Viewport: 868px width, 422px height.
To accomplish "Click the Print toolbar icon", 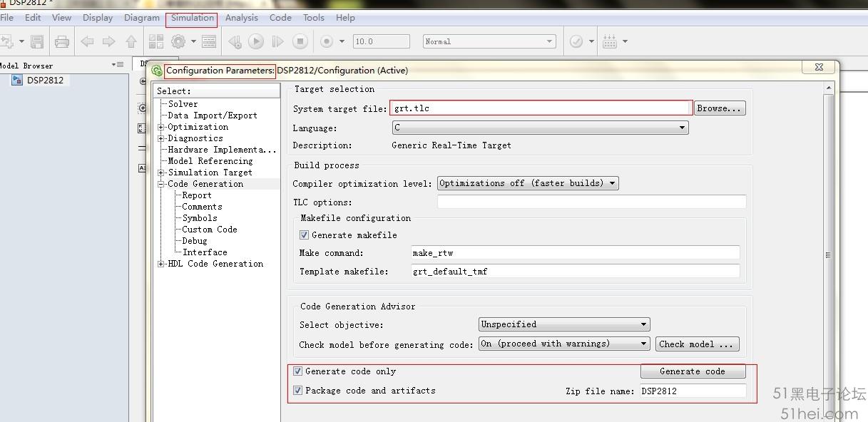I will (62, 42).
